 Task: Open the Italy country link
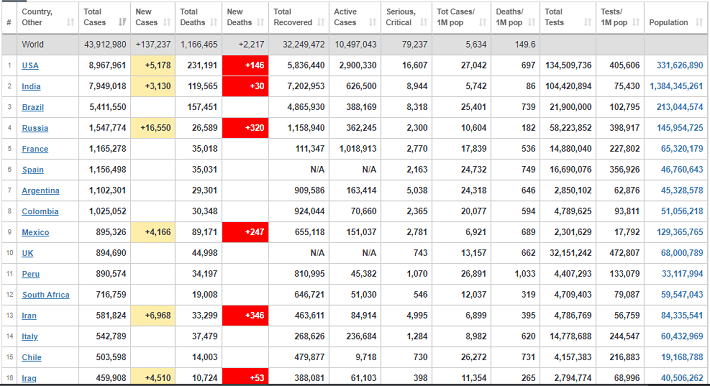pyautogui.click(x=30, y=337)
